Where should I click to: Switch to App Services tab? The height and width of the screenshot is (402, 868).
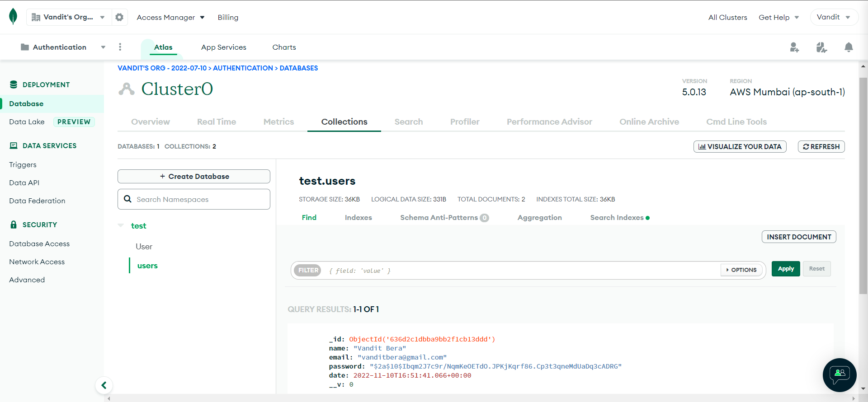[224, 47]
